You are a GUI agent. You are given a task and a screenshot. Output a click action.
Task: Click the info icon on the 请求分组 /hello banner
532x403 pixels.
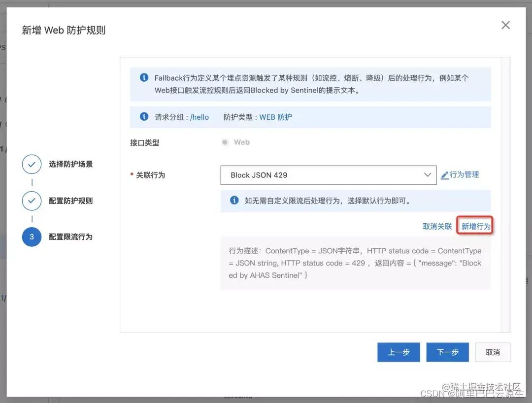point(144,117)
